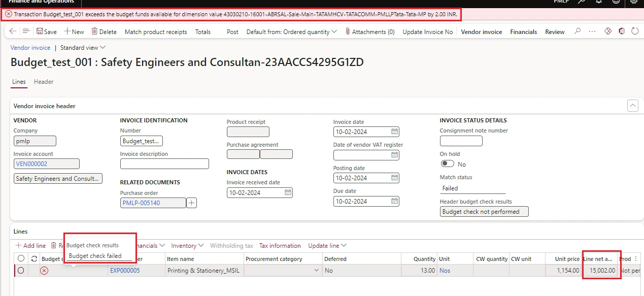Click the Vendor invoice breadcrumb link

click(x=30, y=48)
